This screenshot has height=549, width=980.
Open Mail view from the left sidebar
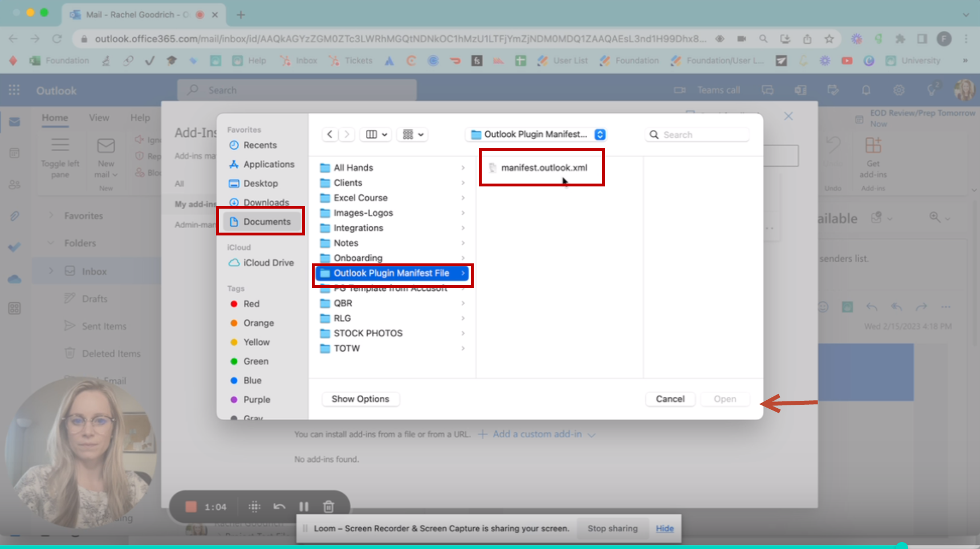coord(14,121)
